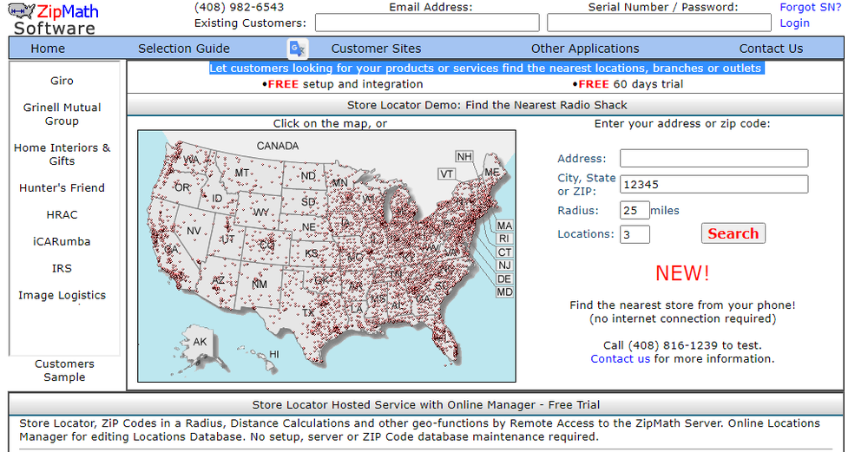Open the HRAC customer sample
This screenshot has height=452, width=868.
(x=62, y=214)
